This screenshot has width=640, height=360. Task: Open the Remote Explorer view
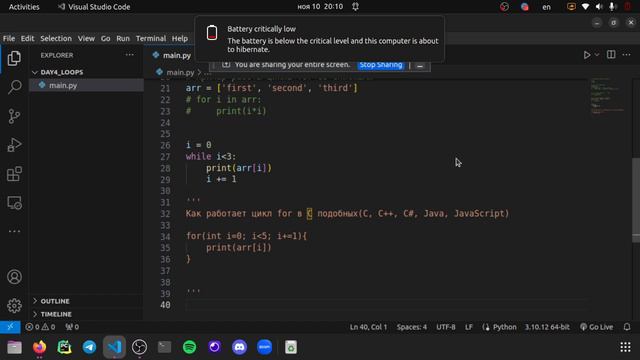(x=14, y=203)
